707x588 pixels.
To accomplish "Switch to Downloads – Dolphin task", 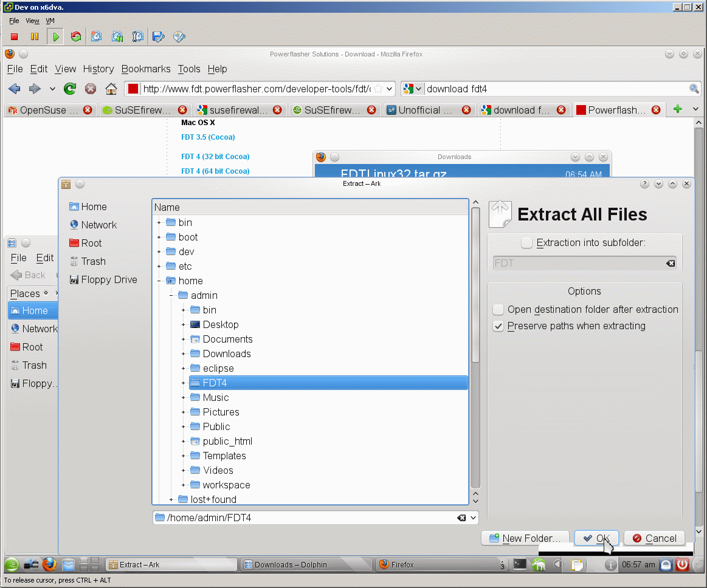I will point(306,564).
